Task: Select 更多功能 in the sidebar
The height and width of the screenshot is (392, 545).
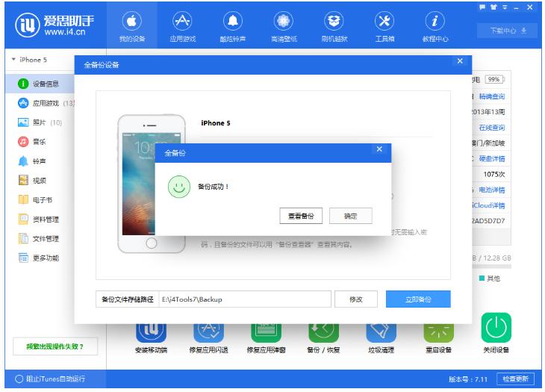Action: coord(40,258)
